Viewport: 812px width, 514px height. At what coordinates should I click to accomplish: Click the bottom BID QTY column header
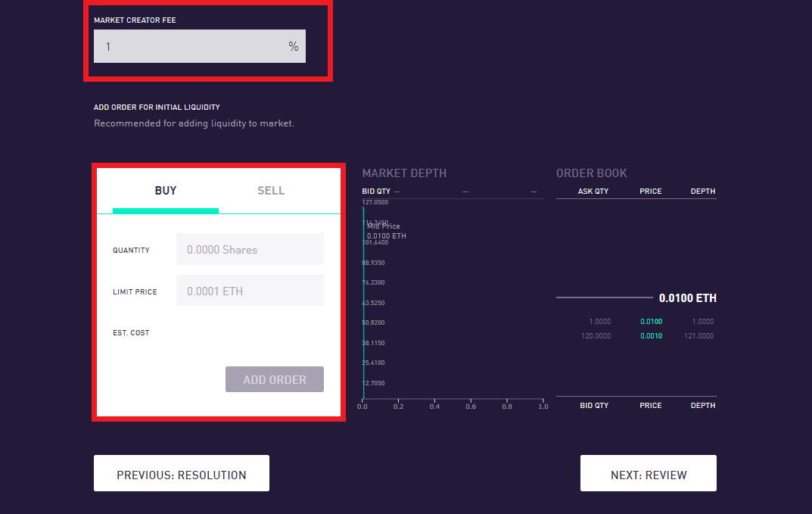594,405
